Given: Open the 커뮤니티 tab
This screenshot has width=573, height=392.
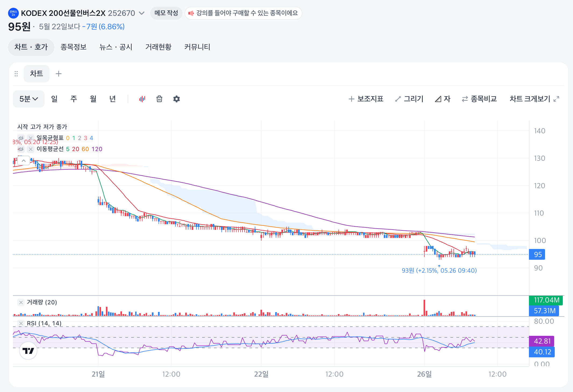Looking at the screenshot, I should [x=197, y=47].
